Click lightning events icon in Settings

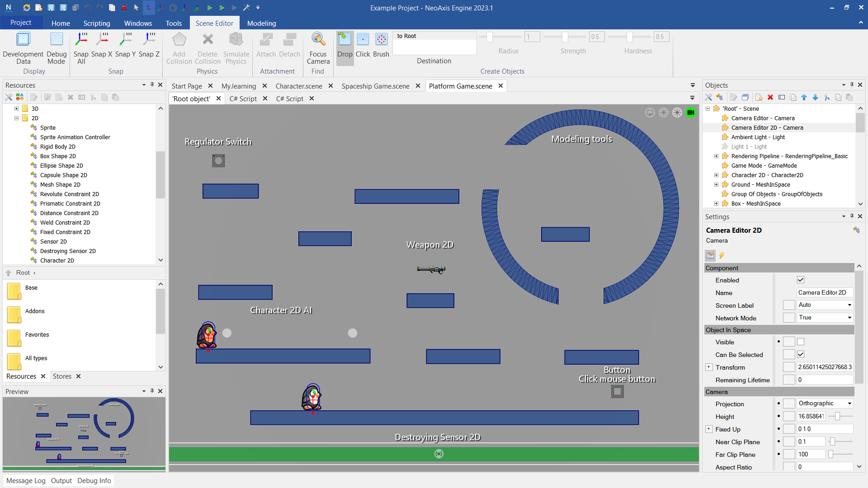[722, 255]
